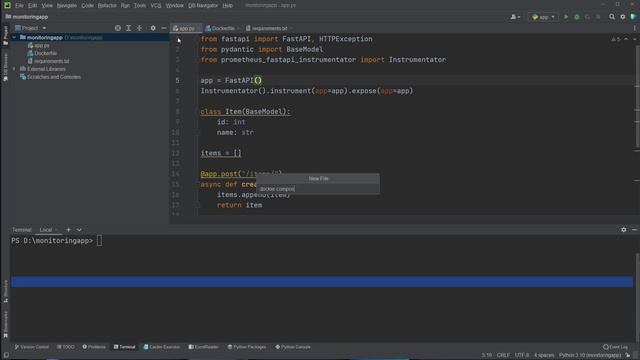
Task: Open Search Everywhere magnifier icon
Action: [612, 17]
